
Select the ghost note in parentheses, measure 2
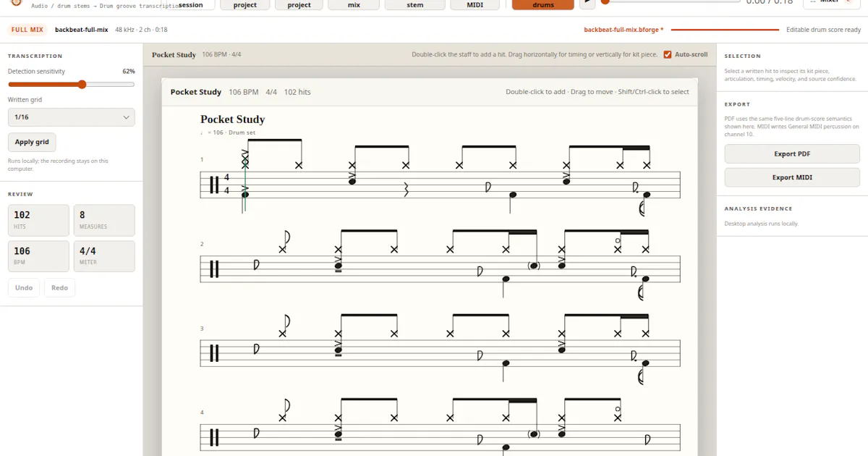(534, 266)
